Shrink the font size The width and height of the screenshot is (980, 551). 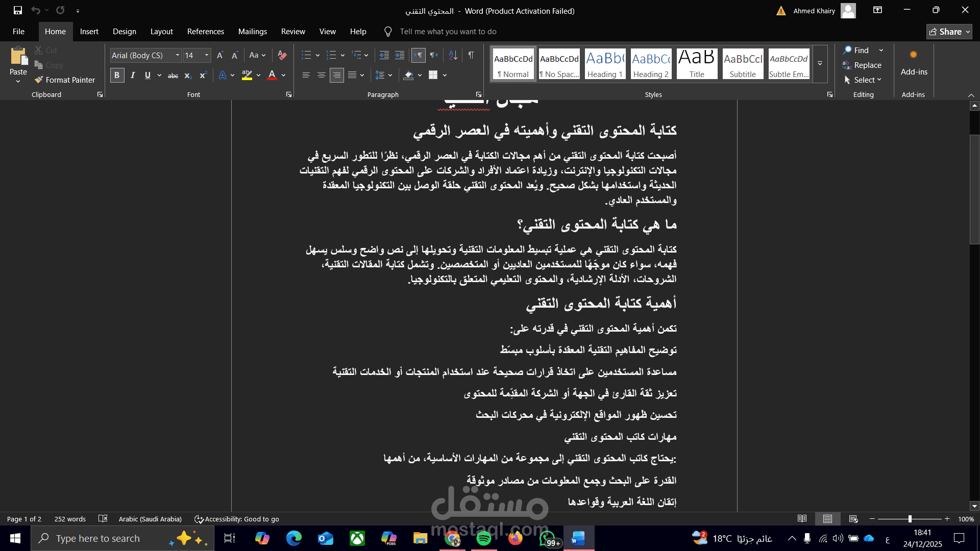(235, 55)
